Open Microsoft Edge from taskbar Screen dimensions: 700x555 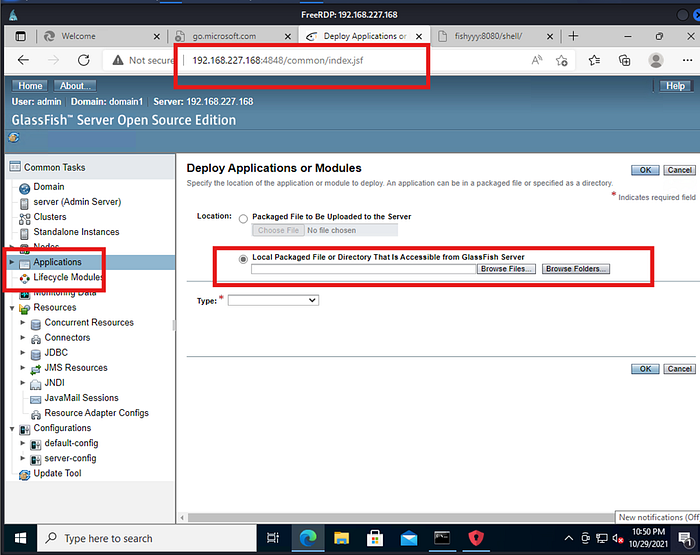308,538
